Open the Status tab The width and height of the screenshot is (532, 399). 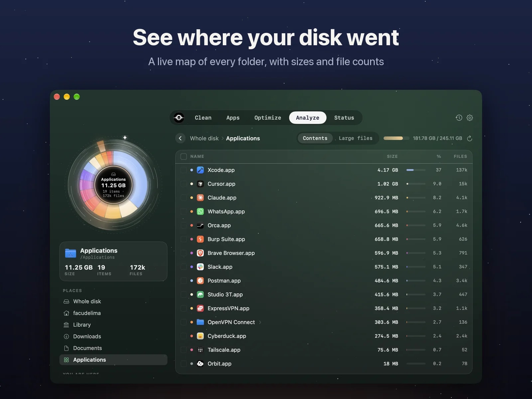pos(344,118)
